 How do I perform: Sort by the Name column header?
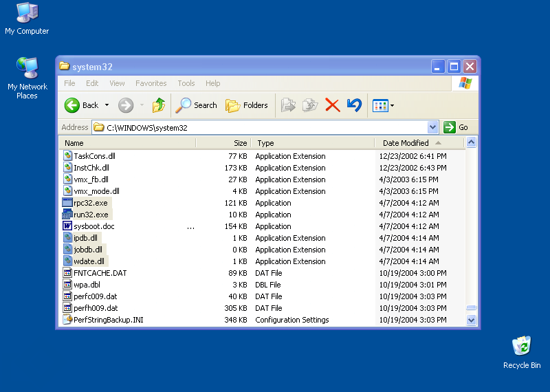[127, 143]
